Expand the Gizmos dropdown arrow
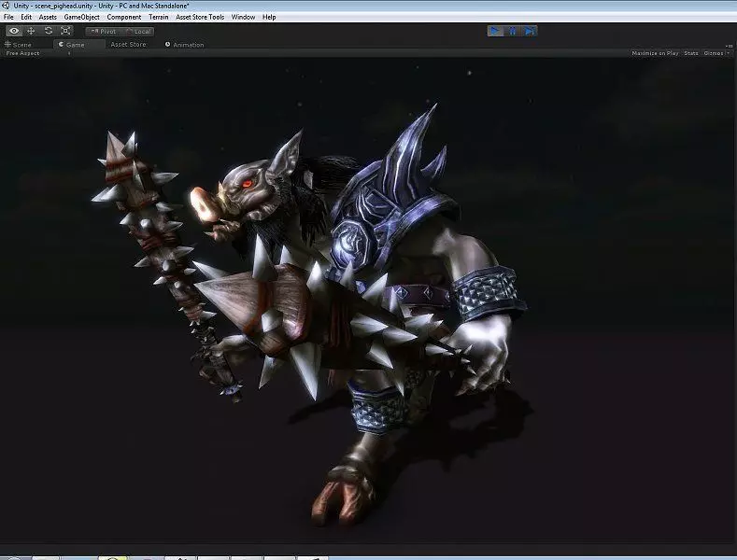Viewport: 737px width, 560px height. 729,53
